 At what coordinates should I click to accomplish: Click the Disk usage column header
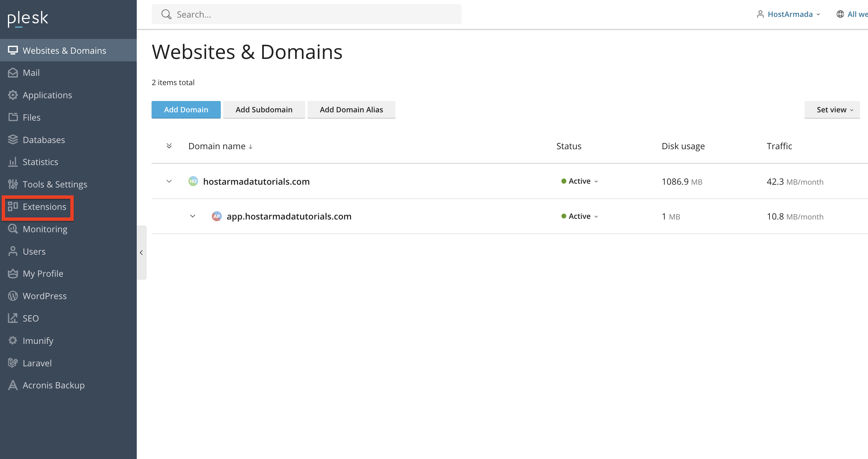(x=683, y=146)
